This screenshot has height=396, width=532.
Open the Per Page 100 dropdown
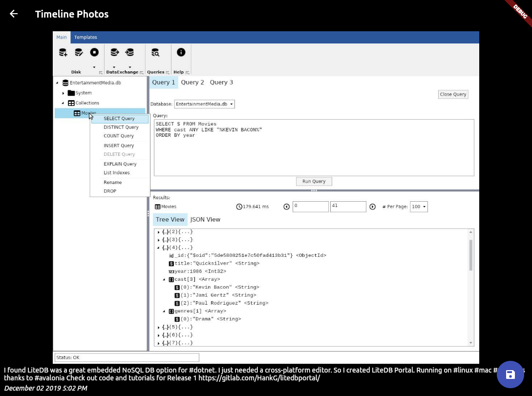(419, 207)
